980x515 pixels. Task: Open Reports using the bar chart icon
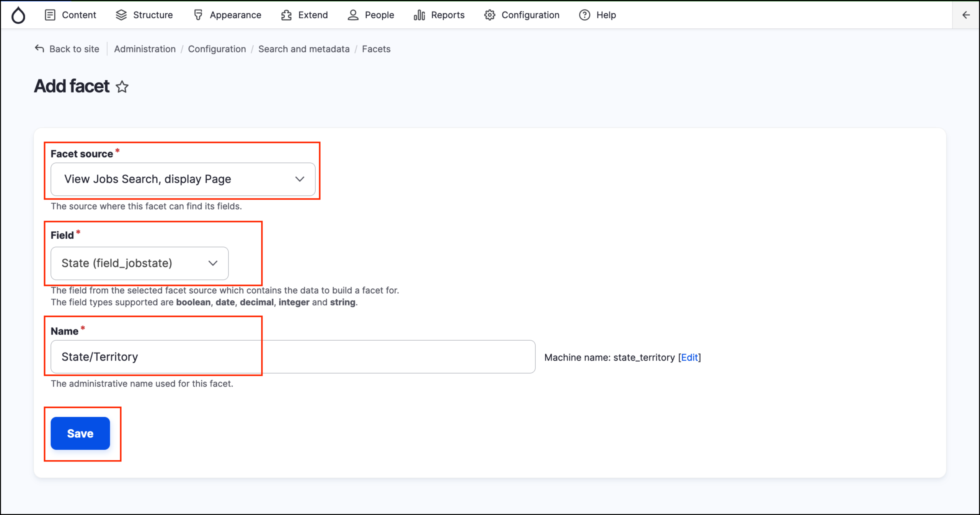(419, 15)
